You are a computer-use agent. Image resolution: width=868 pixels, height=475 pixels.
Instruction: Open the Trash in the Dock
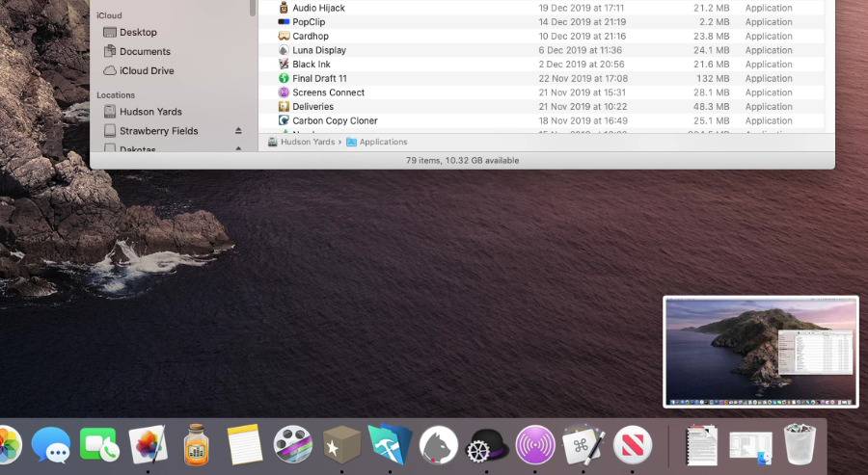point(800,445)
